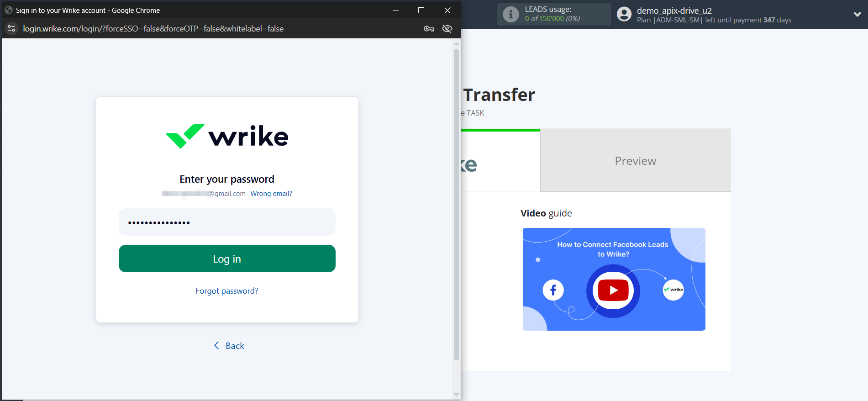Expand the account dropdown chevron
The image size is (868, 401).
857,15
